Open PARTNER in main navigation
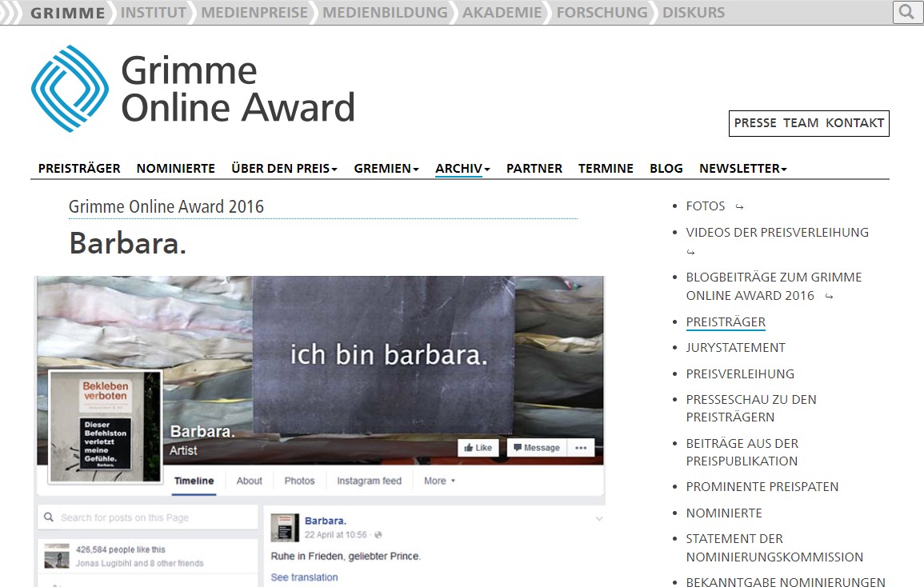Viewport: 924px width, 587px height. click(534, 169)
